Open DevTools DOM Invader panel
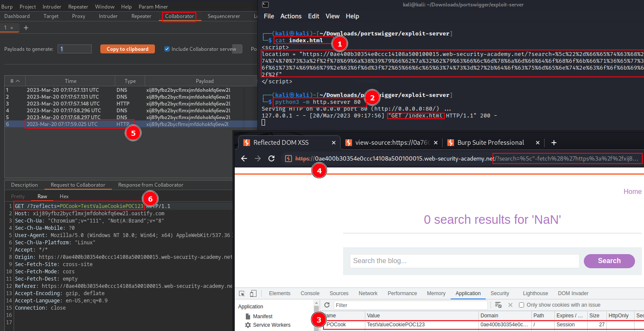This screenshot has height=331, width=644. pyautogui.click(x=573, y=293)
